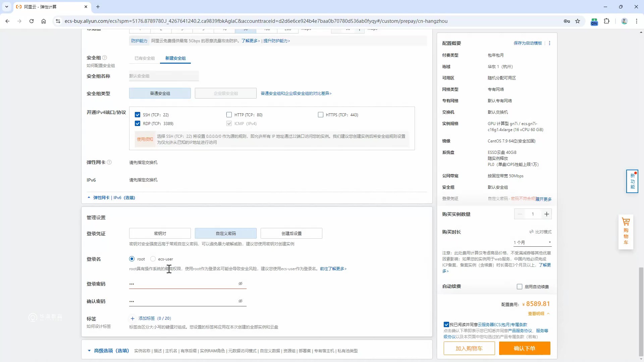Open the 保存为启动模板 link
The height and width of the screenshot is (362, 644).
528,43
